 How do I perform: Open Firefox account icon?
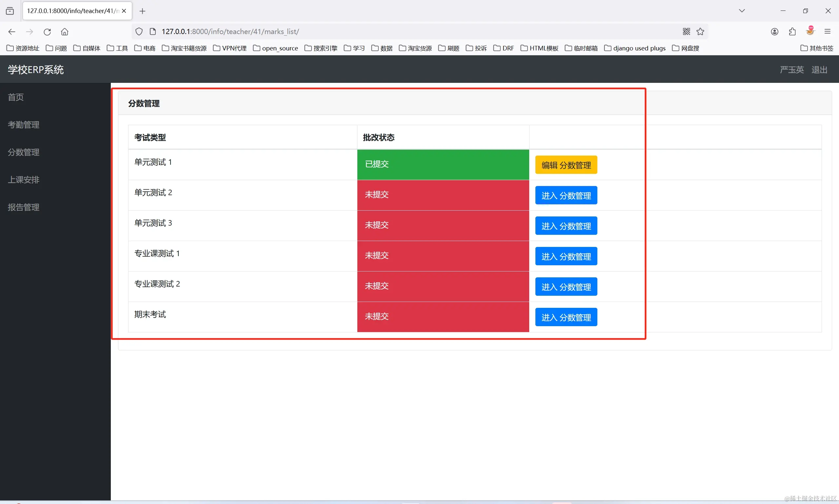click(774, 31)
